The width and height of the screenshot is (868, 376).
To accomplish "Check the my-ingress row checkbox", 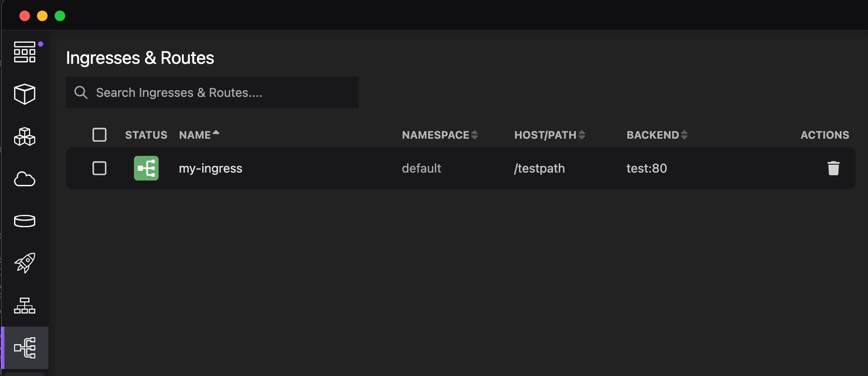I will click(100, 168).
